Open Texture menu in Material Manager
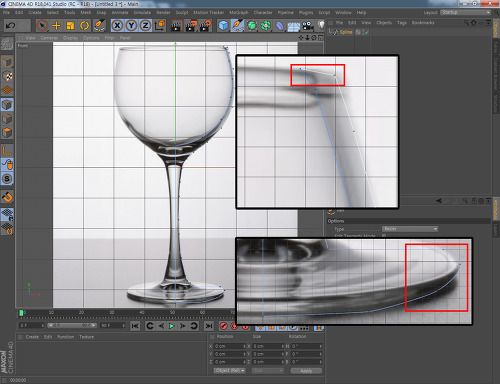Image resolution: width=500 pixels, height=384 pixels. tap(86, 337)
